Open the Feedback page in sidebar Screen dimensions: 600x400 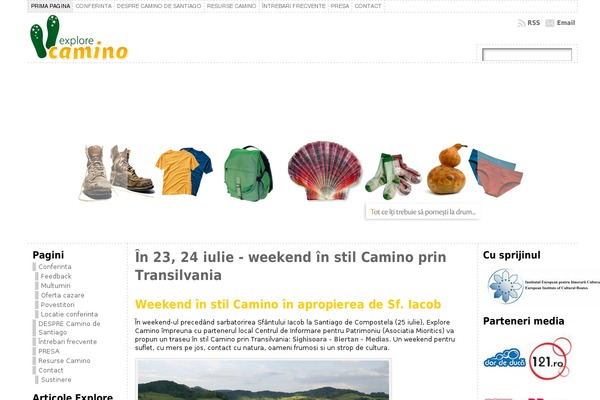(56, 276)
